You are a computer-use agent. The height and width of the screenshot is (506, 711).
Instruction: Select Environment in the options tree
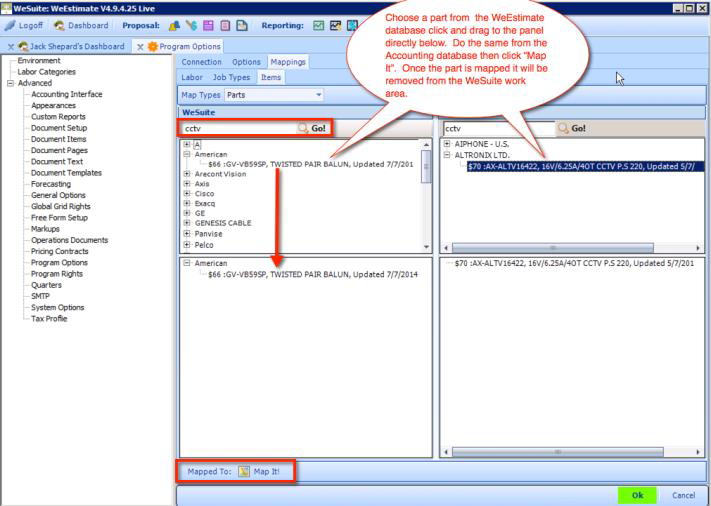tap(39, 61)
